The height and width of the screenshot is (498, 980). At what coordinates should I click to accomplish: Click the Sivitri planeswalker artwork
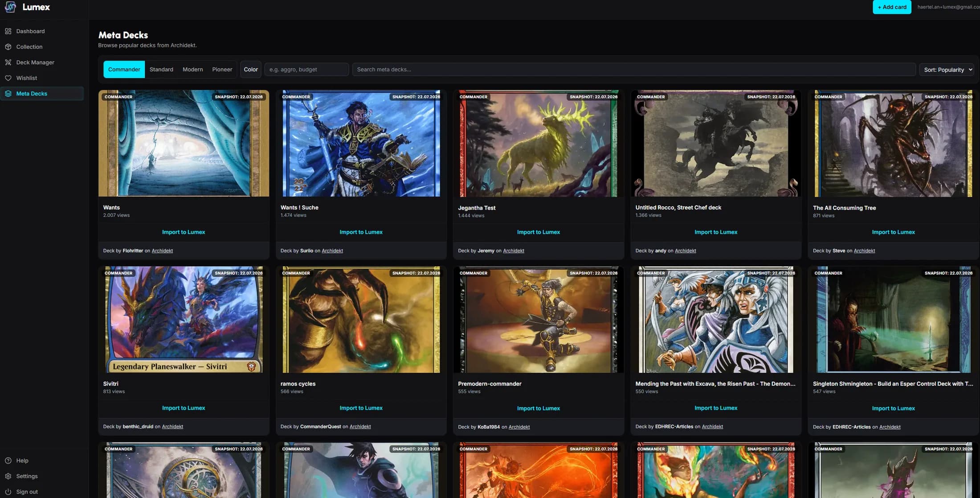[184, 320]
